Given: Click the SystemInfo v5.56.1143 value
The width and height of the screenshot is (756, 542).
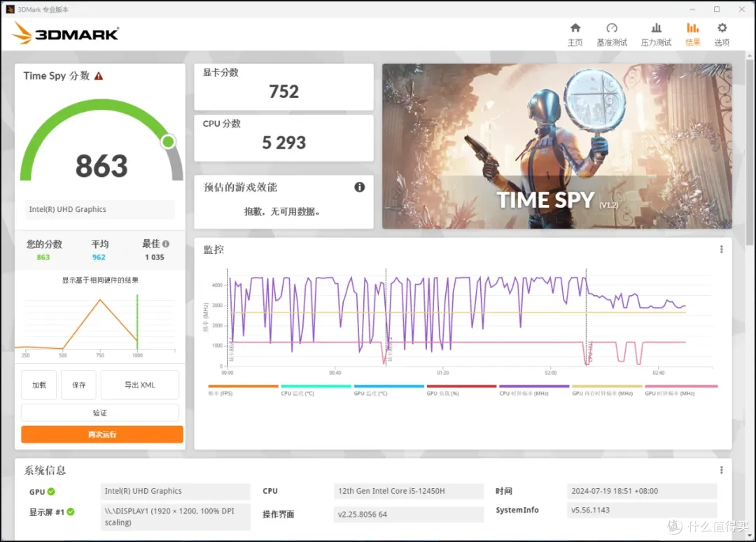Looking at the screenshot, I should [642, 510].
